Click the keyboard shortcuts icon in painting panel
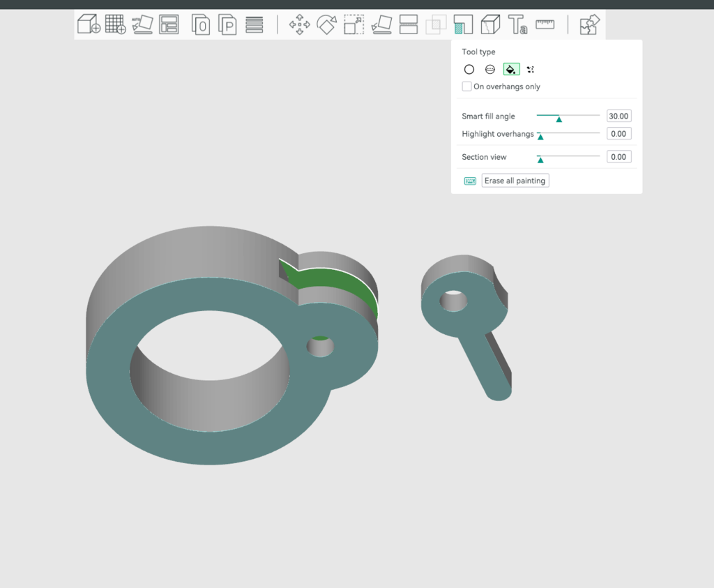Image resolution: width=714 pixels, height=588 pixels. click(x=469, y=180)
